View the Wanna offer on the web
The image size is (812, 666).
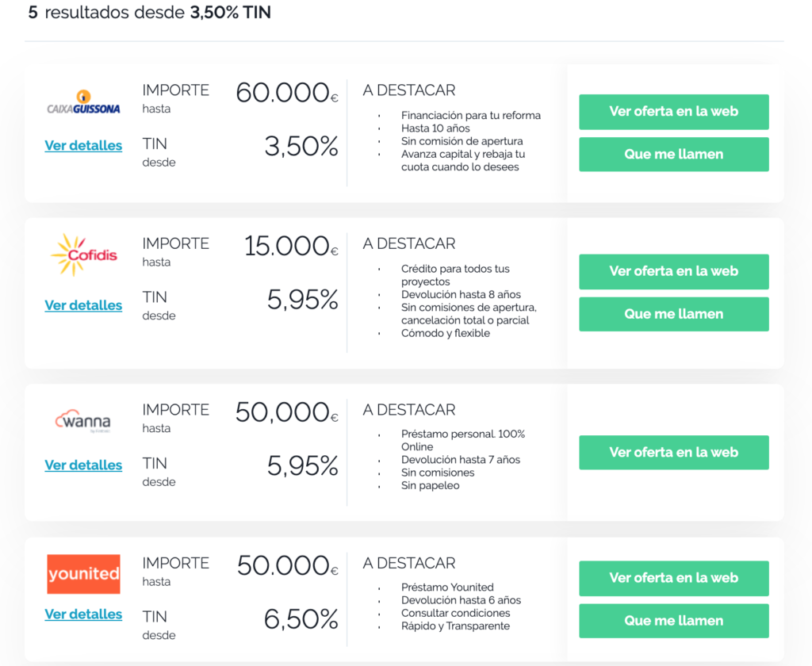(674, 452)
